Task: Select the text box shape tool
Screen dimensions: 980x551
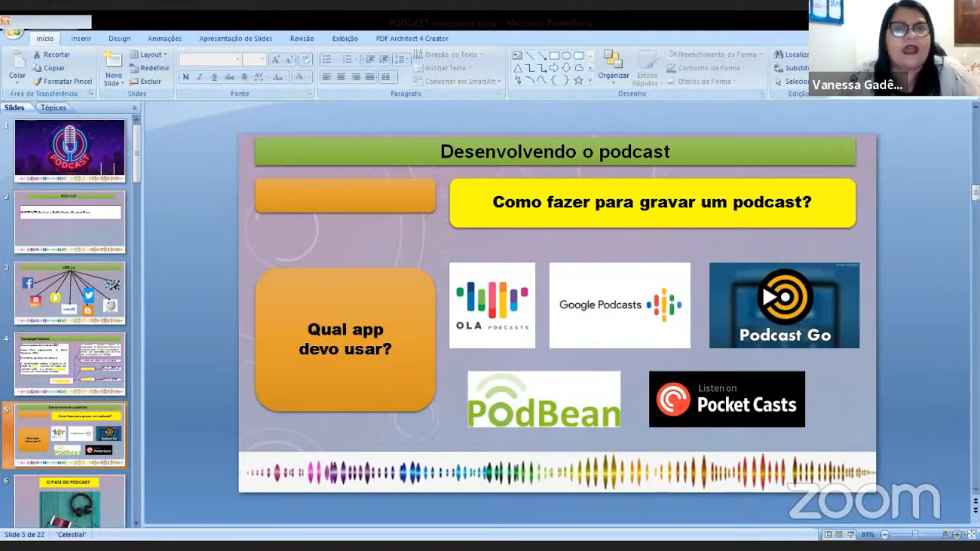Action: coord(518,56)
